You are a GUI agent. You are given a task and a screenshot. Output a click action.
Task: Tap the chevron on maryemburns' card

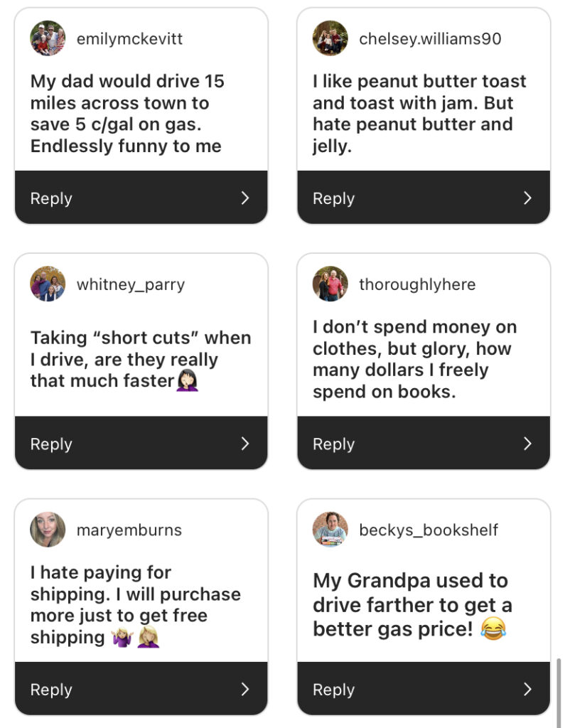[x=244, y=689]
